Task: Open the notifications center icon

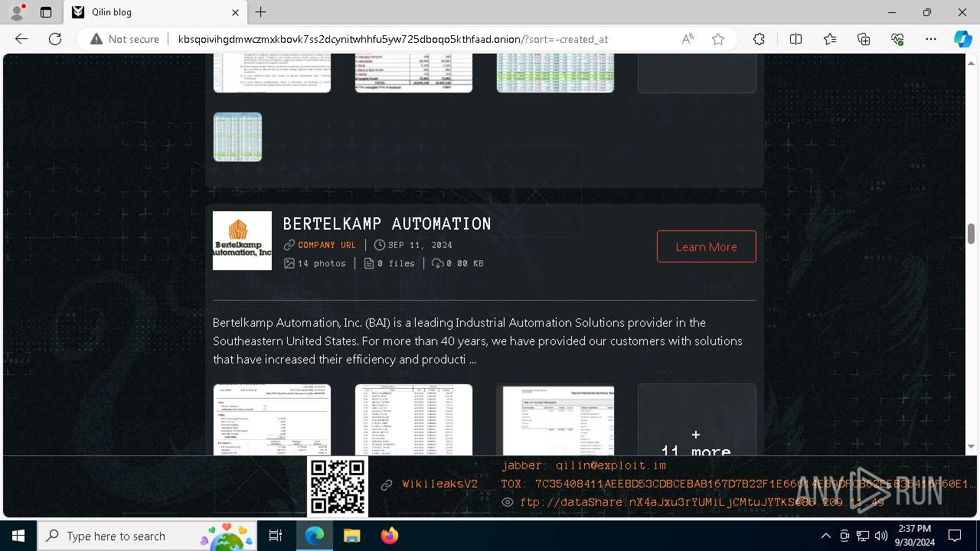Action: click(955, 536)
